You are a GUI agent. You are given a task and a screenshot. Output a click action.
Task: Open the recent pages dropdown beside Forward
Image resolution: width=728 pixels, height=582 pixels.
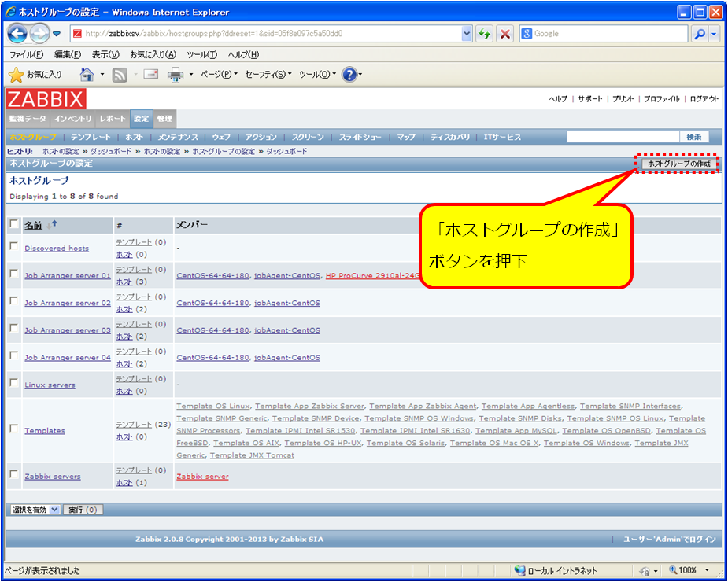(57, 34)
